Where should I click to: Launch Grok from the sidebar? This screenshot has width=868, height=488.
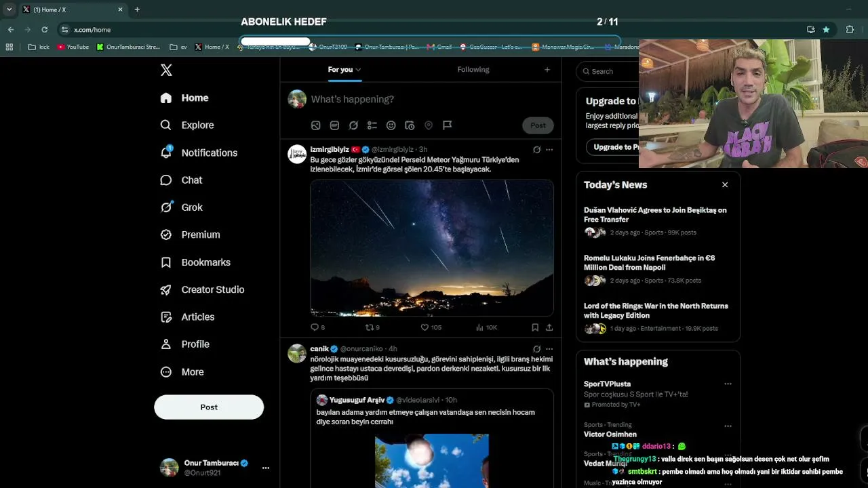click(x=181, y=207)
